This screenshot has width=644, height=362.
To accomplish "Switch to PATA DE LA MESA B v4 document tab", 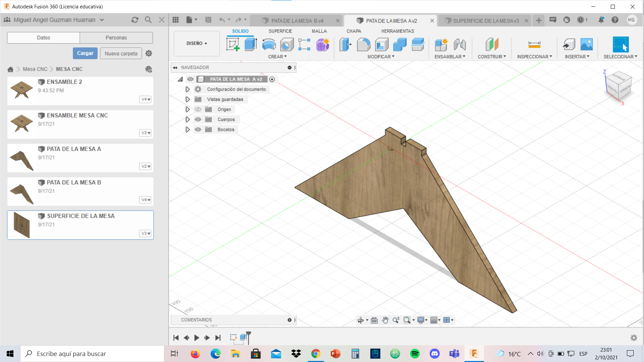I will [297, 21].
